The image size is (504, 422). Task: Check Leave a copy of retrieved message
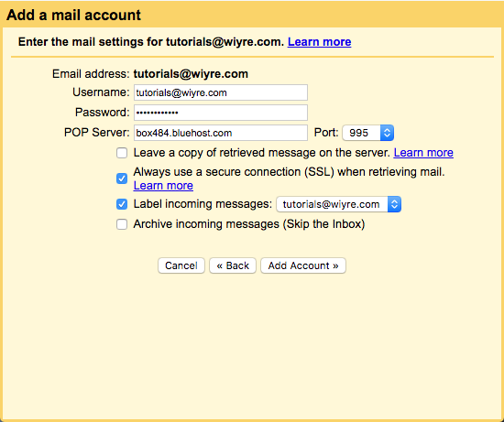point(122,153)
